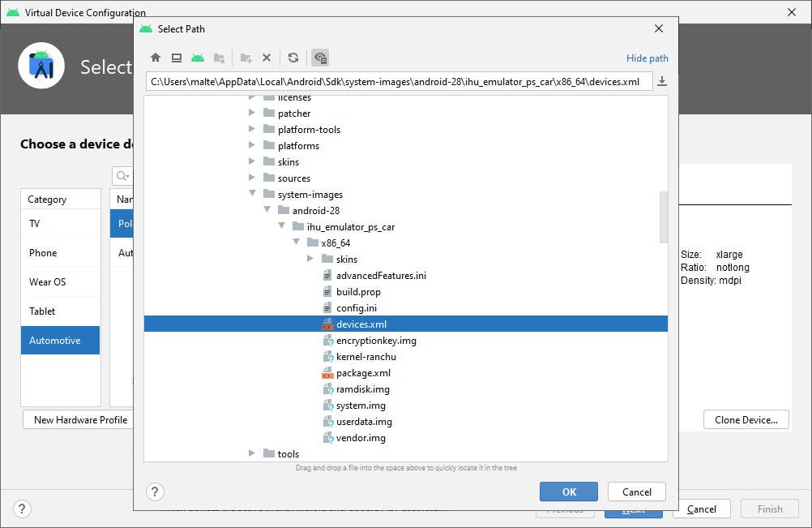Expand the tools folder
Viewport: 812px width, 528px height.
click(x=252, y=453)
